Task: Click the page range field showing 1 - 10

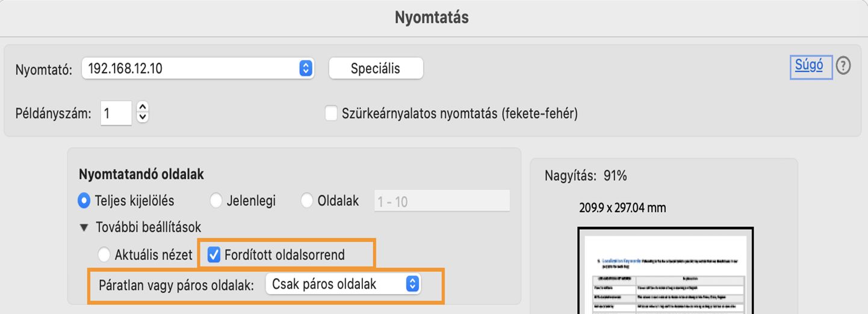Action: 442,201
